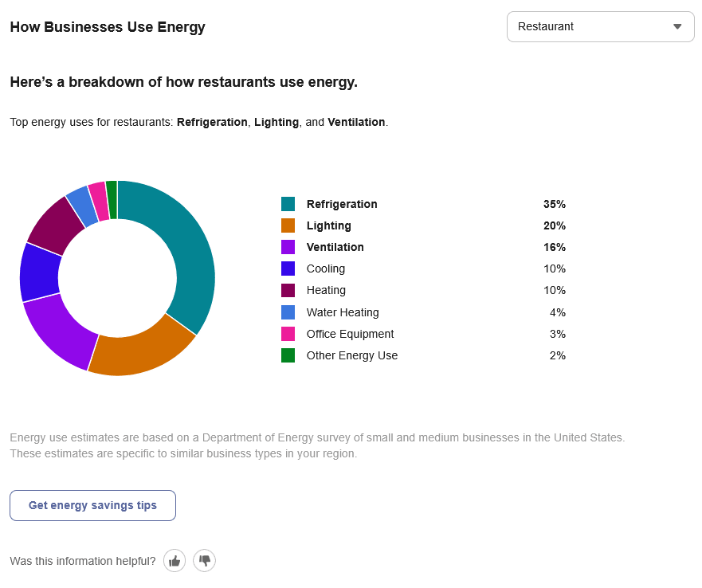Click the Get energy savings tips button
Screen dimensions: 702x588
tap(92, 505)
